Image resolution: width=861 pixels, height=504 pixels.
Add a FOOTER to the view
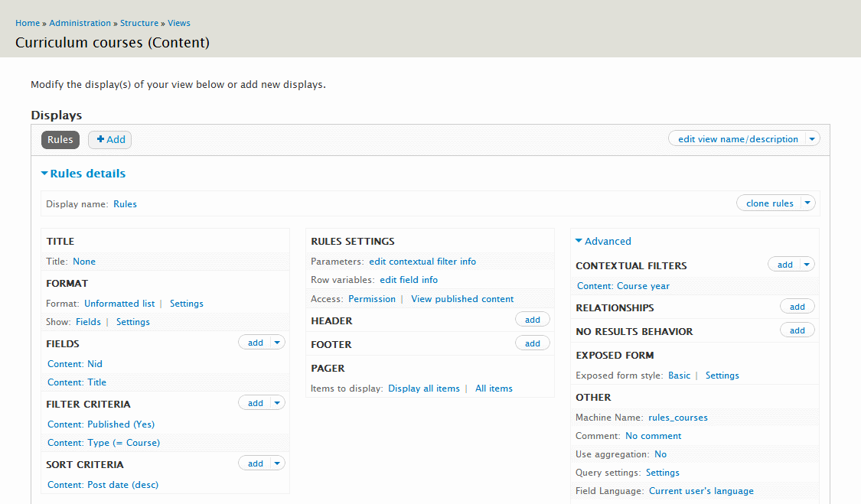(532, 343)
